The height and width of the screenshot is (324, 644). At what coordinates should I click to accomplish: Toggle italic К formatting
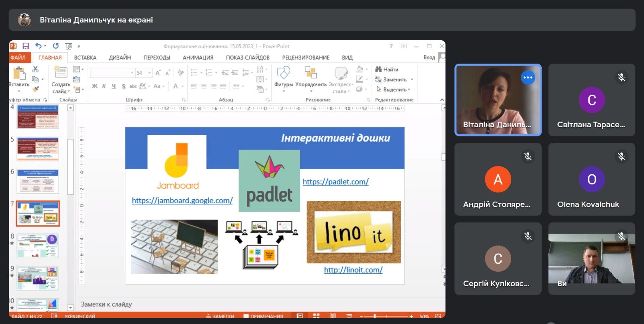click(x=104, y=86)
